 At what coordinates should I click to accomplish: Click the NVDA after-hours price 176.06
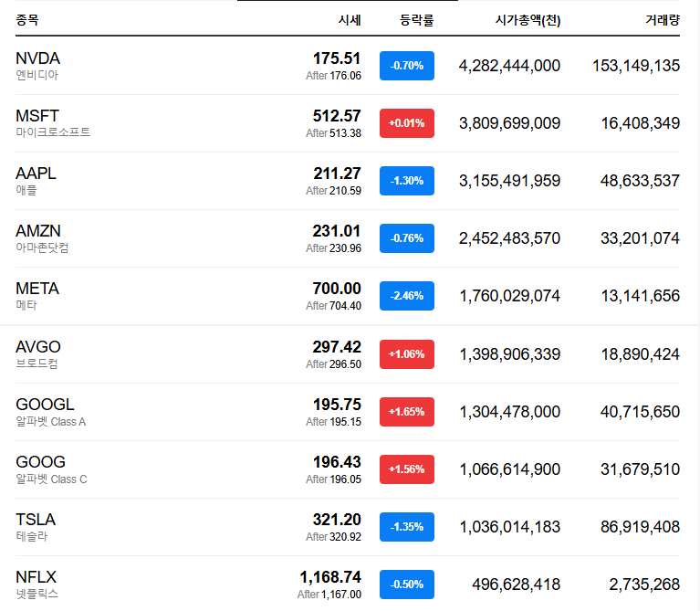tap(346, 76)
